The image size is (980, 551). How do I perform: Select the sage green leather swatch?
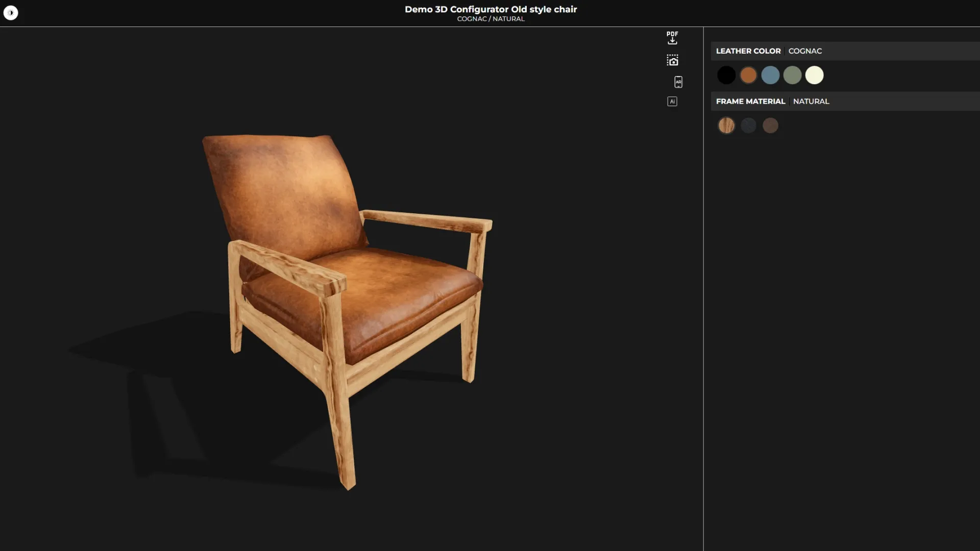tap(793, 74)
